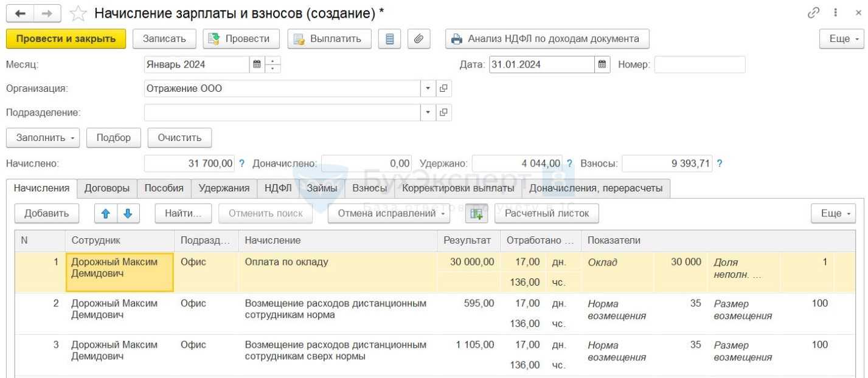Click the paperclip attached files icon
The image size is (868, 378).
[418, 39]
